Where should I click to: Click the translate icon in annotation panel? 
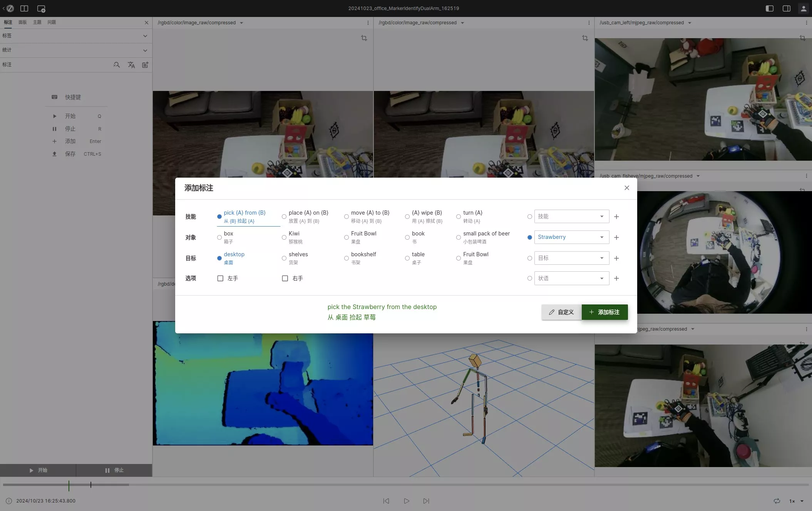click(x=131, y=65)
